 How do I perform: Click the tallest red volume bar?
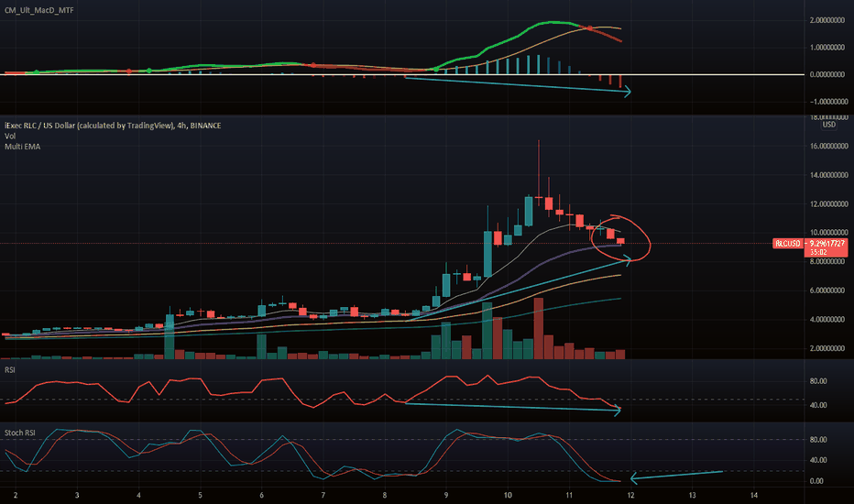[538, 328]
